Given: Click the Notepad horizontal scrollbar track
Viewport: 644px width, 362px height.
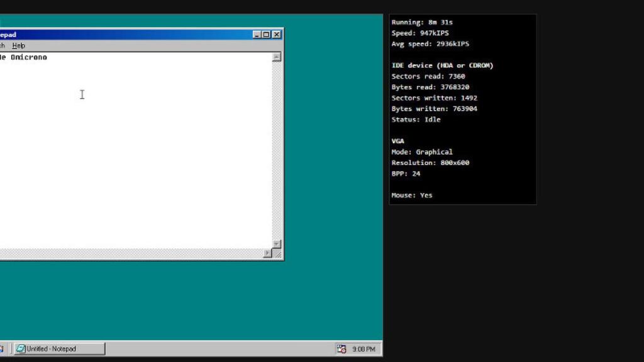Looking at the screenshot, I should click(x=126, y=253).
